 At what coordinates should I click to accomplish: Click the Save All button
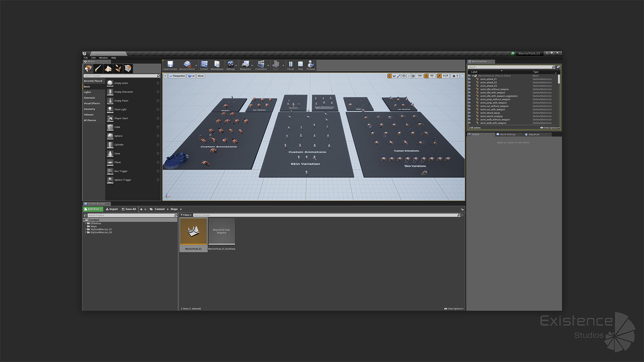coord(129,209)
